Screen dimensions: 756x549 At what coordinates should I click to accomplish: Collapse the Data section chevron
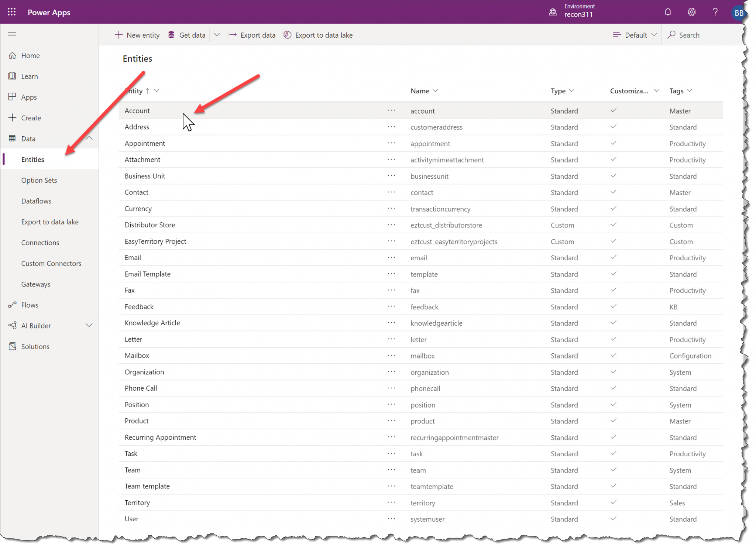click(x=89, y=138)
